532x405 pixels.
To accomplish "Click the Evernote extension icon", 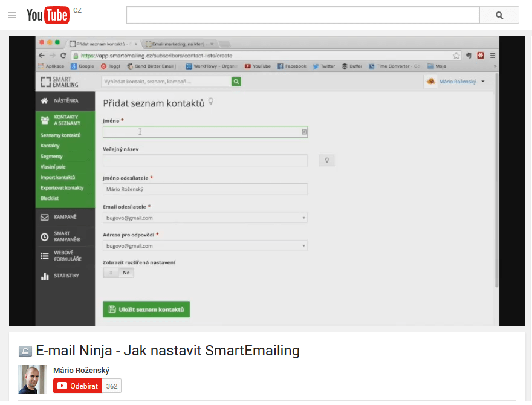I will (x=469, y=55).
